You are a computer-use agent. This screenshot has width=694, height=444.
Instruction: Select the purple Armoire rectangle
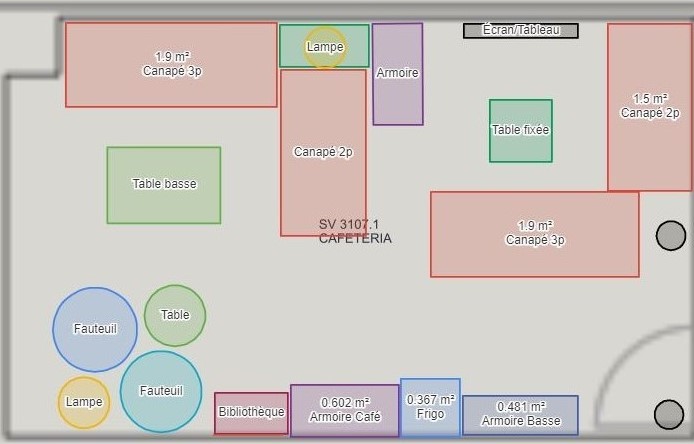pyautogui.click(x=398, y=74)
